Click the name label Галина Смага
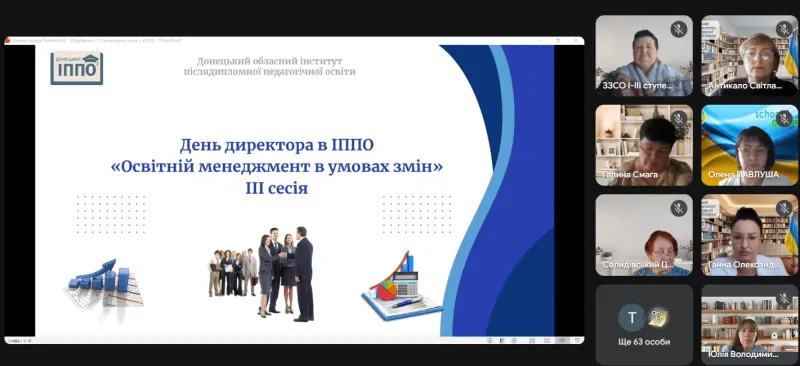800x366 pixels. pos(630,175)
